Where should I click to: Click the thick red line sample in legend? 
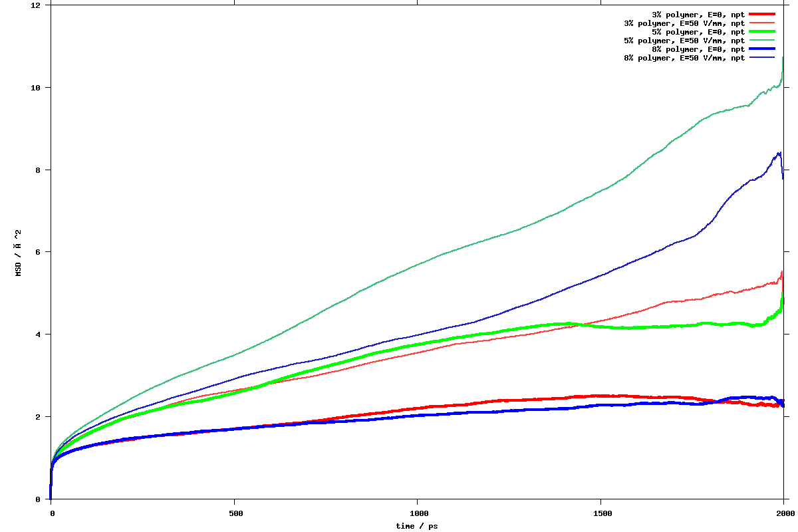pos(762,14)
